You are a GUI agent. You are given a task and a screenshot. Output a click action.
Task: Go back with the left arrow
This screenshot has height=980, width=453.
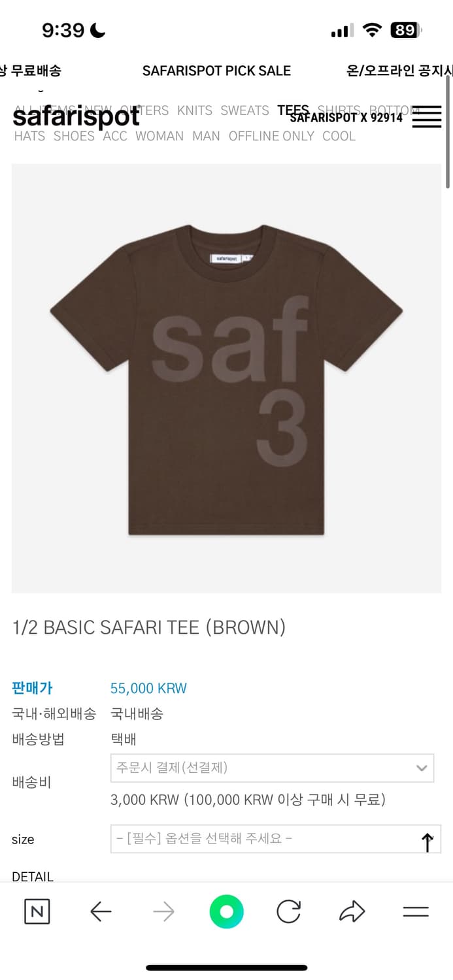coord(101,911)
